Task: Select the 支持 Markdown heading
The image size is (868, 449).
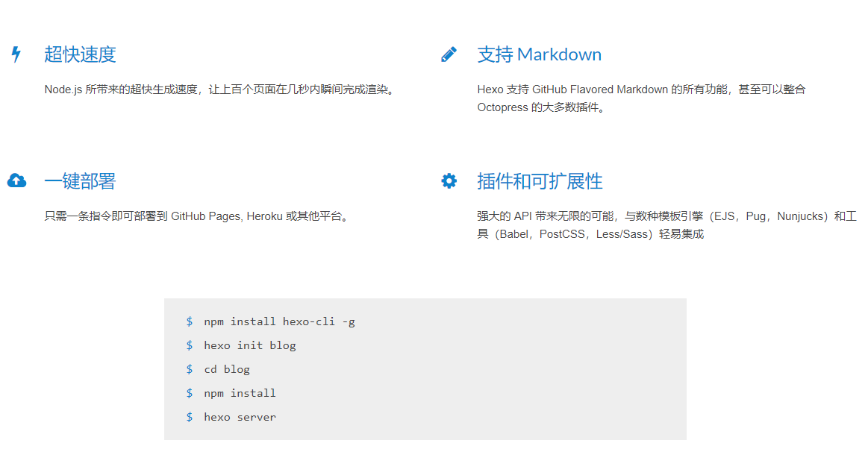Action: [539, 54]
